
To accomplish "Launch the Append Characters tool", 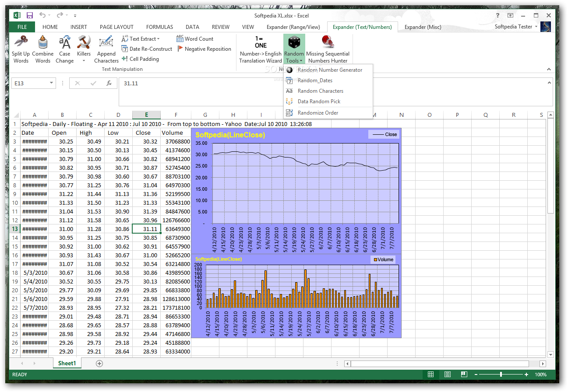I will 106,49.
